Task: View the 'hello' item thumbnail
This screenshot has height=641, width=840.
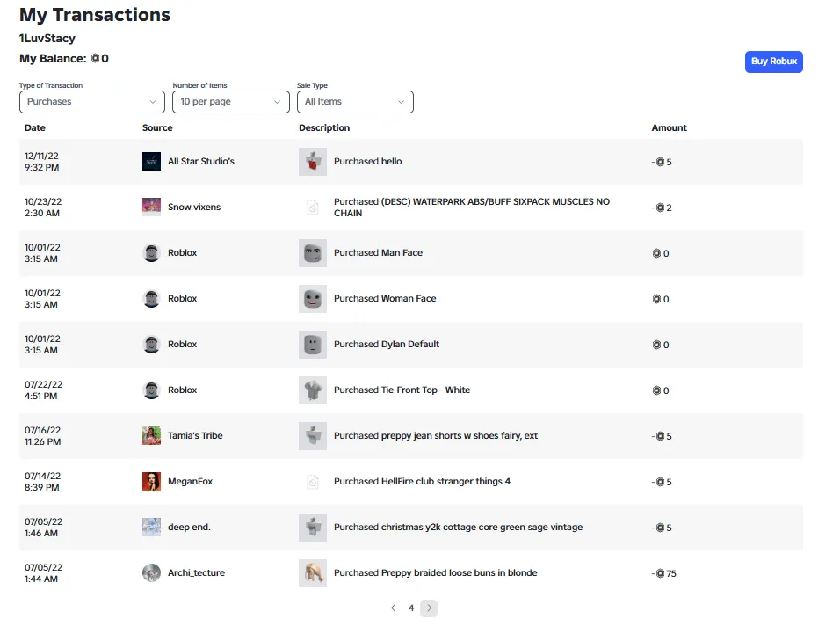Action: tap(313, 162)
